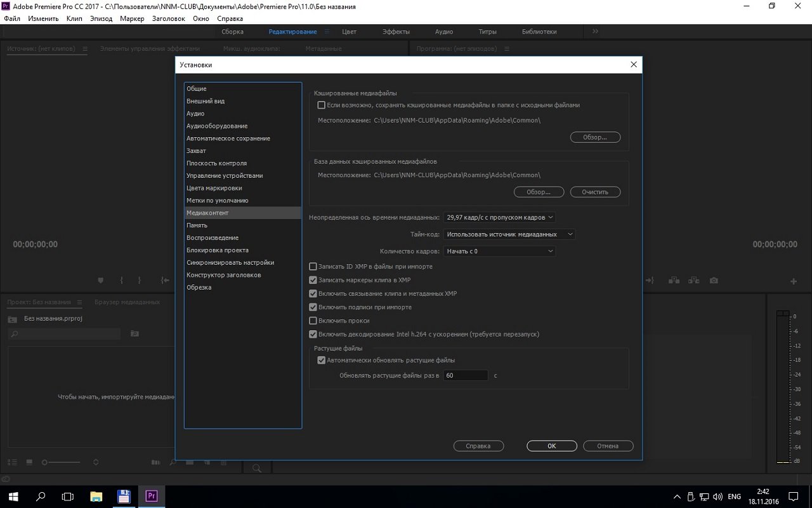The height and width of the screenshot is (508, 812).
Task: Uncheck Автоматически обновлять растущие файлы
Action: (x=321, y=360)
